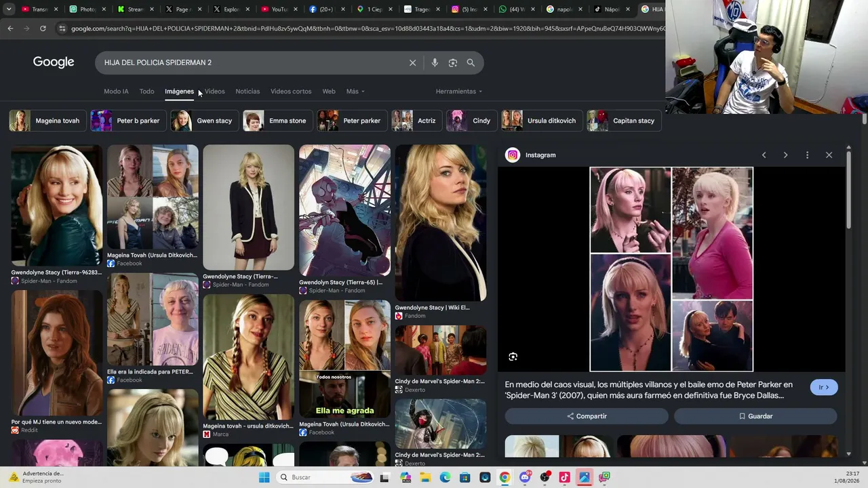Open Gwendolyne Stacy (Tierra-65) comic thumbnail
Screen dimensions: 868x488
[344, 210]
